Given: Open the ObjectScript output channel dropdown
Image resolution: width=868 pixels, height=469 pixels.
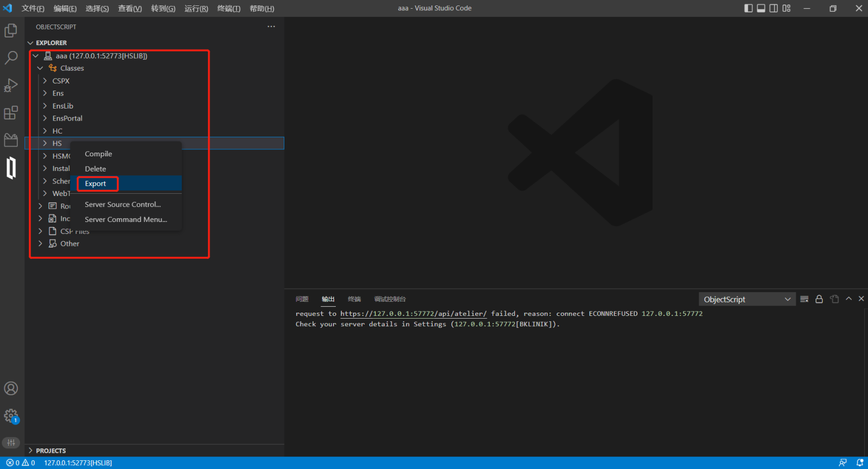Looking at the screenshot, I should tap(746, 299).
